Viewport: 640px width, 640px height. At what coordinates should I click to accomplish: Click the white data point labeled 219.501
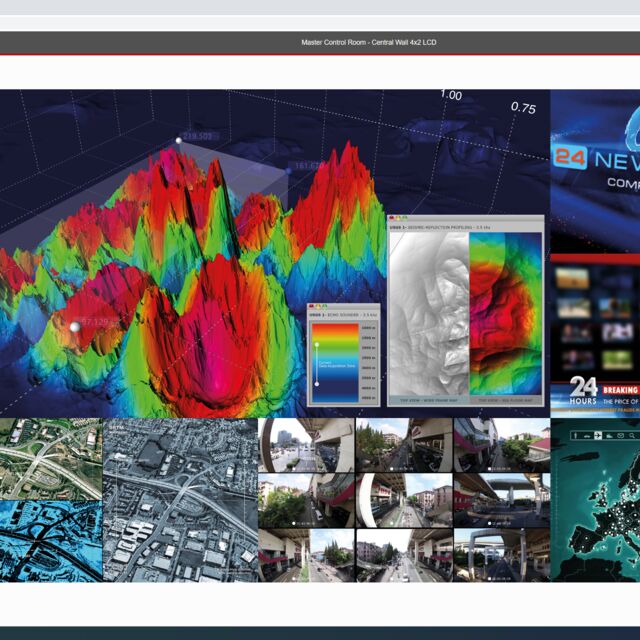179,141
